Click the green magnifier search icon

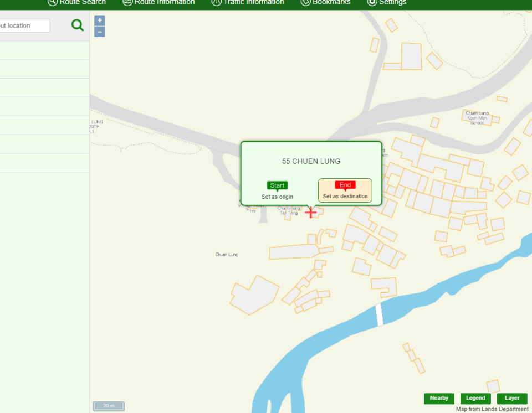(x=78, y=25)
